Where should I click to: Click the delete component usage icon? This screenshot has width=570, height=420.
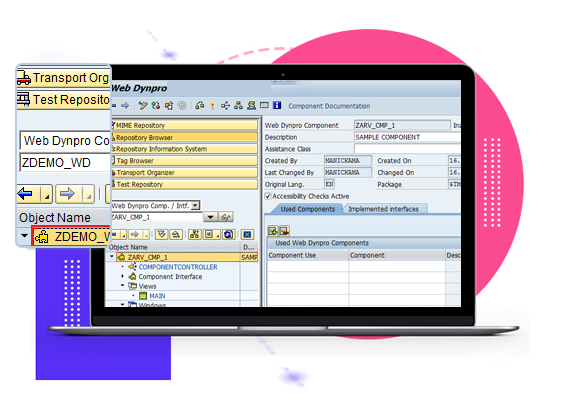click(284, 231)
